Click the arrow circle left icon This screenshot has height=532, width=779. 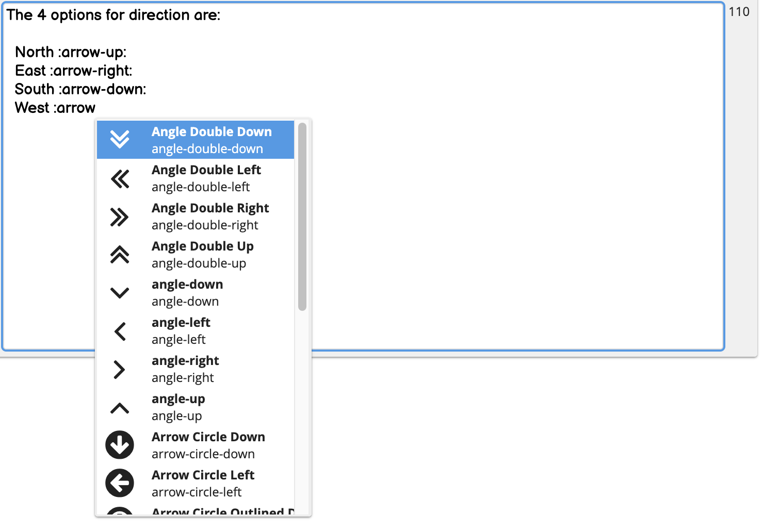pos(120,483)
